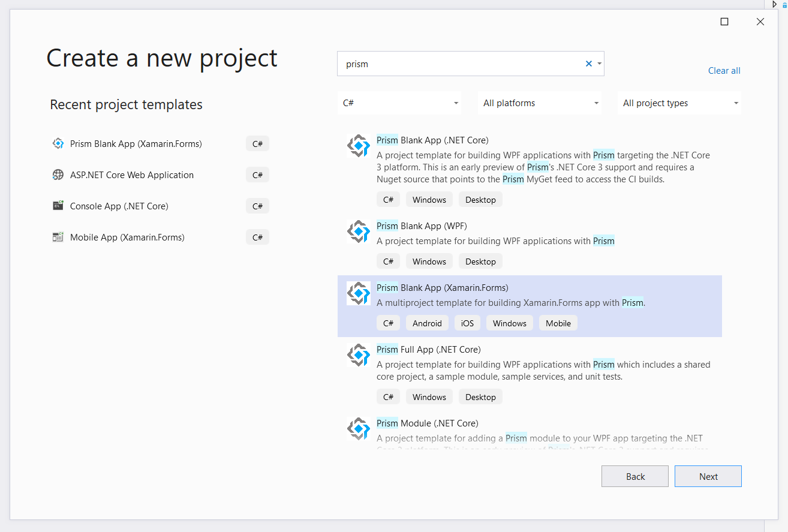This screenshot has height=532, width=788.
Task: Click Windows tag on the Xamarin.Forms template
Action: pos(510,323)
